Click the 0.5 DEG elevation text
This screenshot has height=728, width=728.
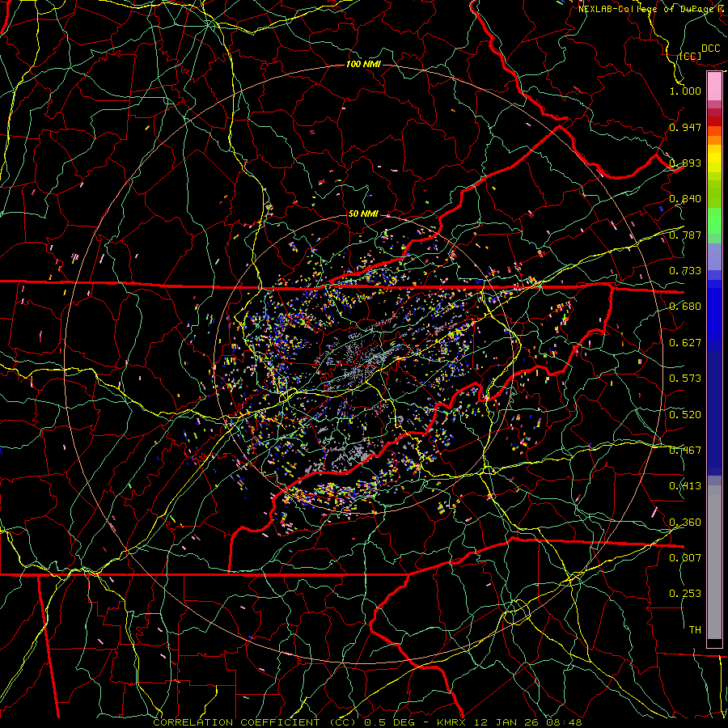coord(388,722)
